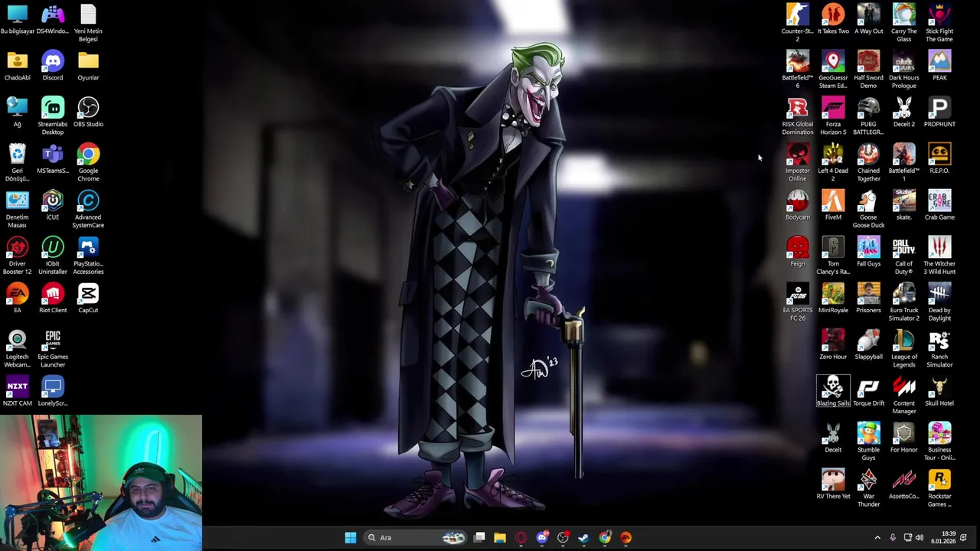
Task: Open the Counter-Strike 2 desktop shortcut
Action: coord(797,22)
